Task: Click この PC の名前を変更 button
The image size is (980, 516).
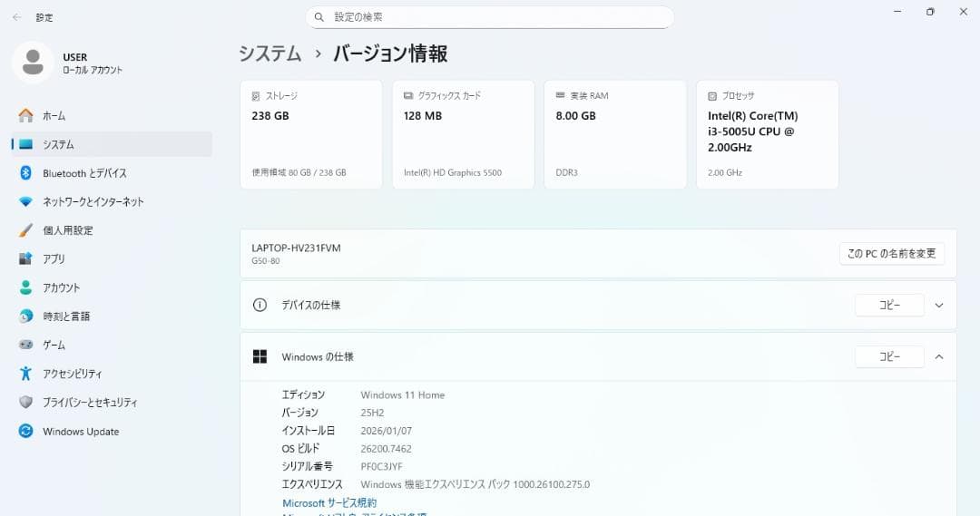Action: click(892, 254)
